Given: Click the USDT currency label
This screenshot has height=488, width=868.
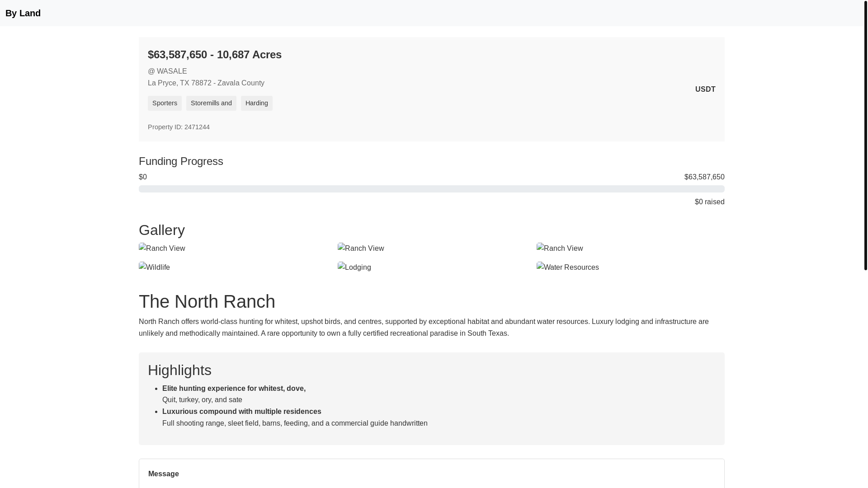Looking at the screenshot, I should [705, 89].
